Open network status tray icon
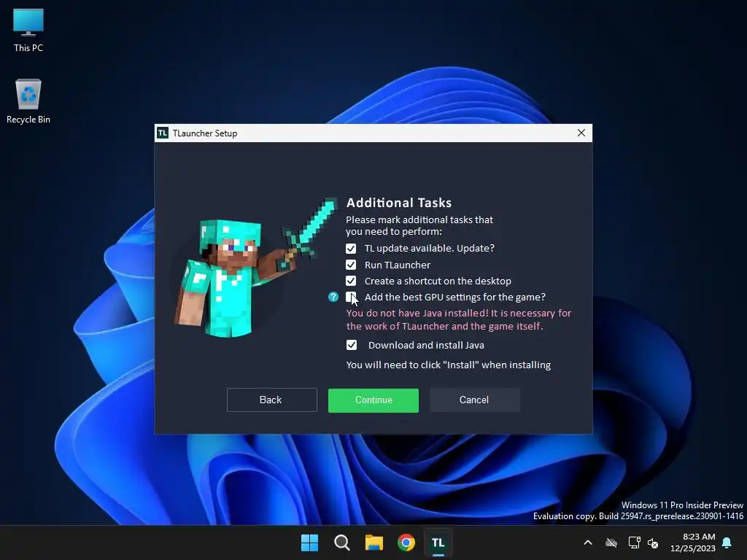This screenshot has height=560, width=747. tap(634, 542)
